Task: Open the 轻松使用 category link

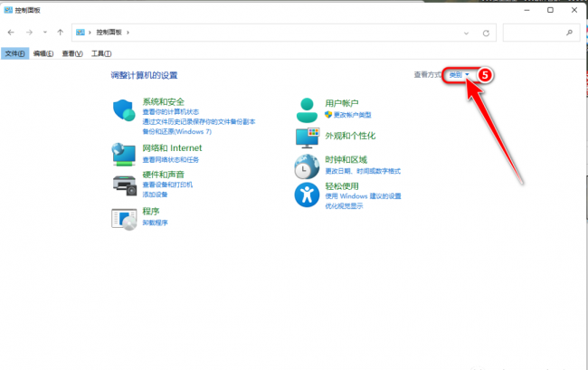Action: (x=342, y=186)
